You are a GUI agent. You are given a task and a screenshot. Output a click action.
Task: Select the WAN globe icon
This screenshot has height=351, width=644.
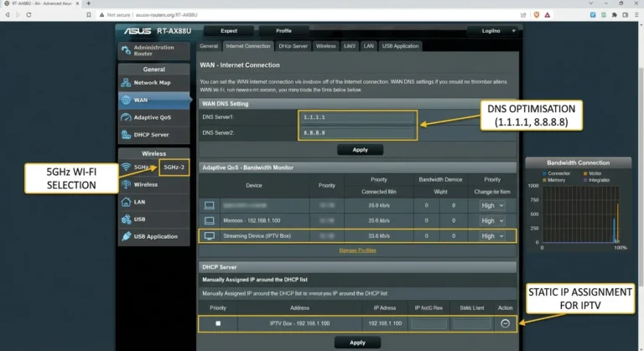coord(126,100)
